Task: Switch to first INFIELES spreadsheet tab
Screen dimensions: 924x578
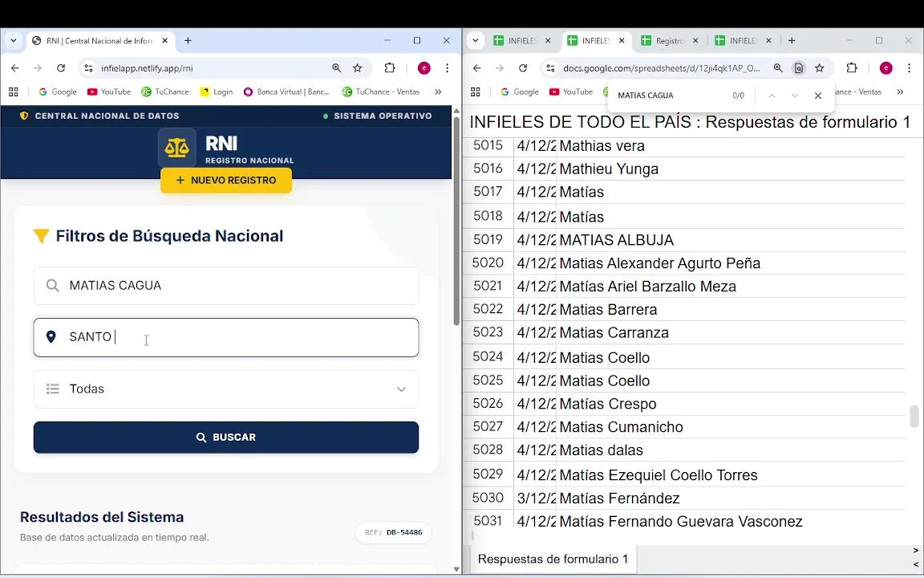Action: pyautogui.click(x=523, y=41)
